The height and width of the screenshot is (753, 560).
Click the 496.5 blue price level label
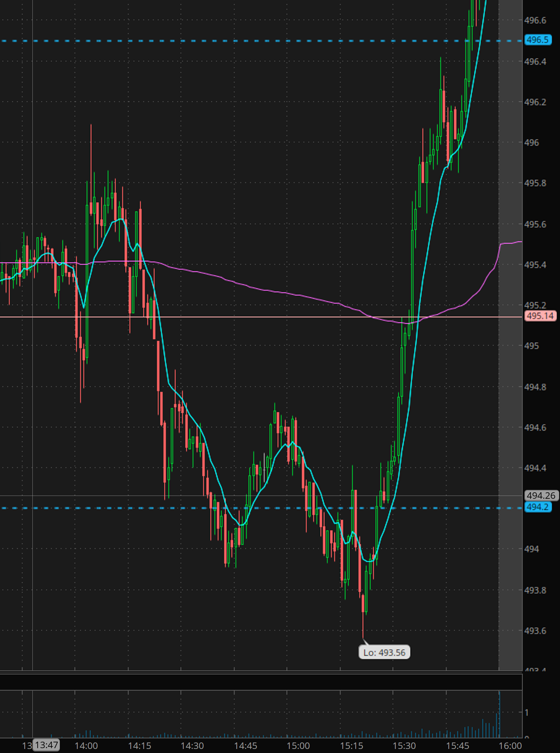click(538, 40)
